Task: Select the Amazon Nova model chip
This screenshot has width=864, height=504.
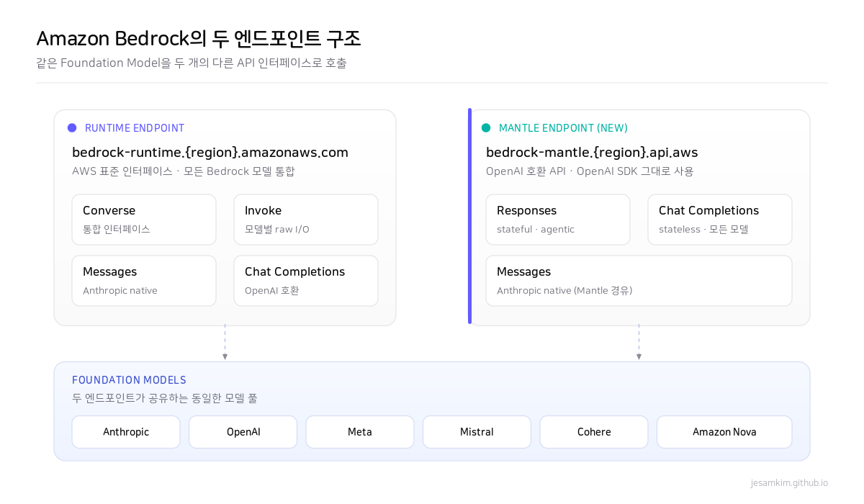Action: (x=724, y=432)
